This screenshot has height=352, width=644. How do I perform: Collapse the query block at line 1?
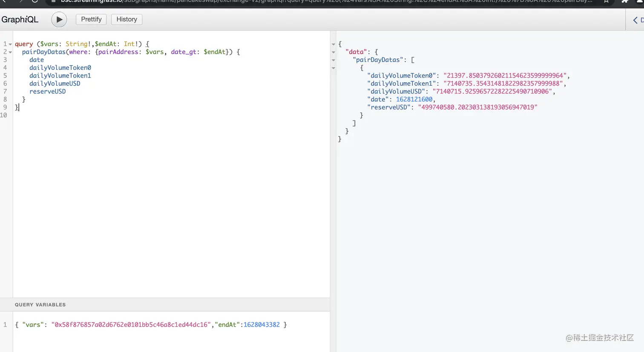[x=10, y=44]
